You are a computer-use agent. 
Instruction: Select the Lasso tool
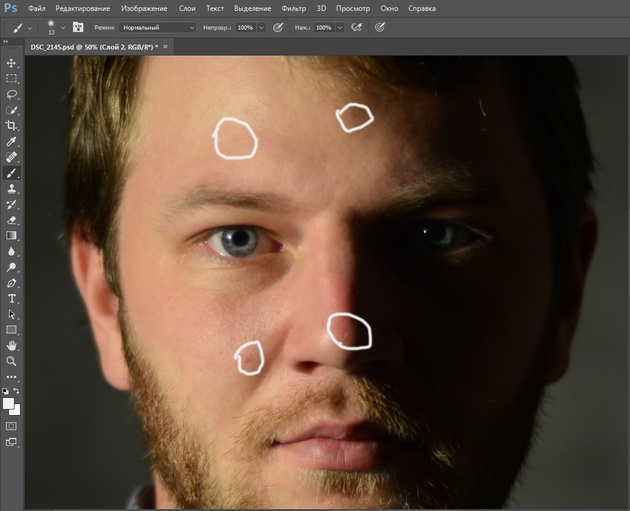pyautogui.click(x=11, y=94)
